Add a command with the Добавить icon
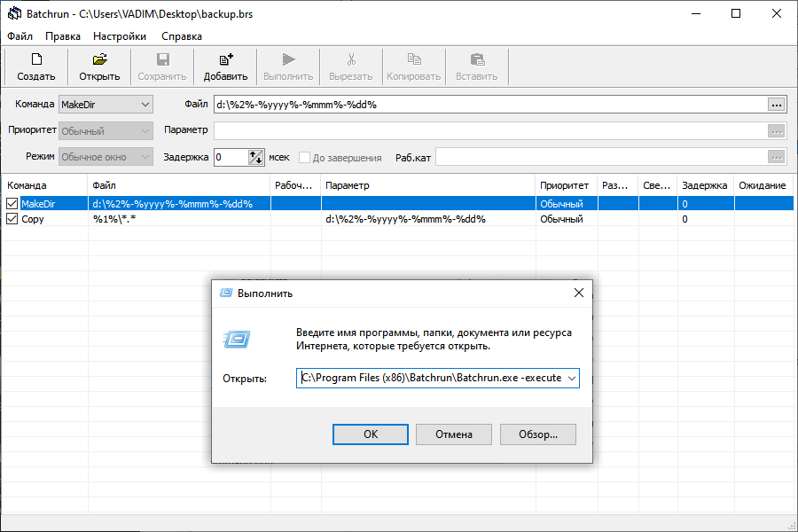Viewport: 798px width, 532px height. pyautogui.click(x=226, y=59)
